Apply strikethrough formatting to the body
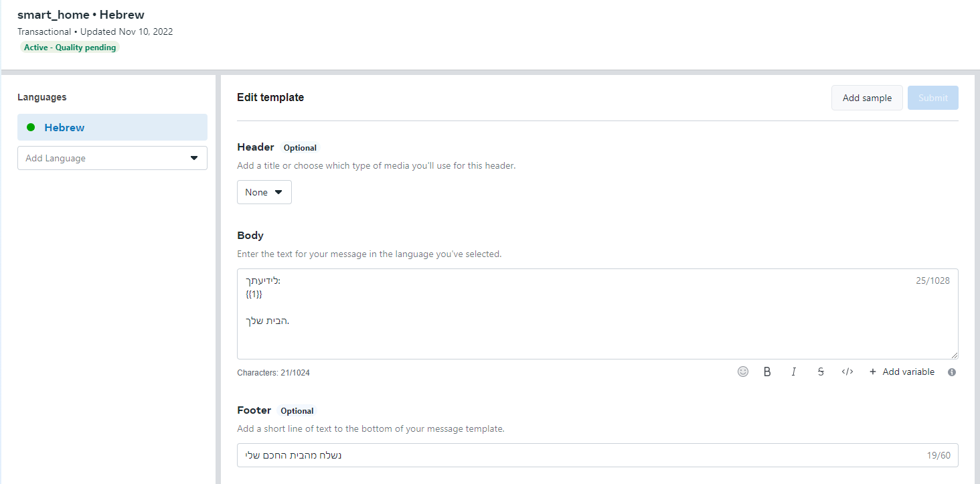Viewport: 980px width, 484px height. (821, 371)
